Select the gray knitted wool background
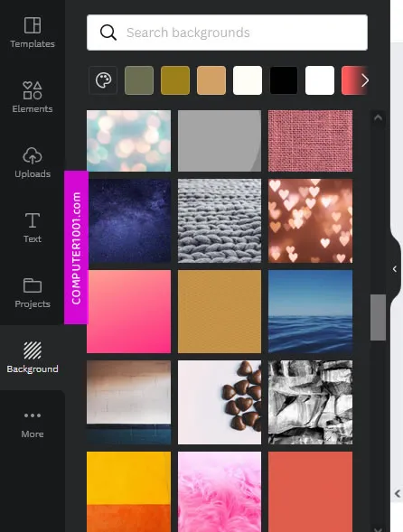403x532 pixels. pyautogui.click(x=220, y=221)
